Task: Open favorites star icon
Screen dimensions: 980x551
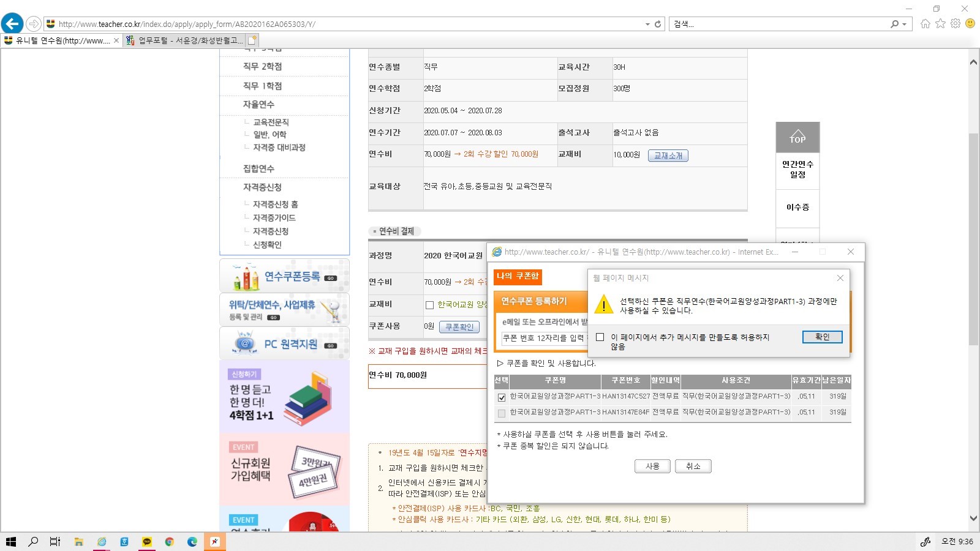Action: pos(940,24)
